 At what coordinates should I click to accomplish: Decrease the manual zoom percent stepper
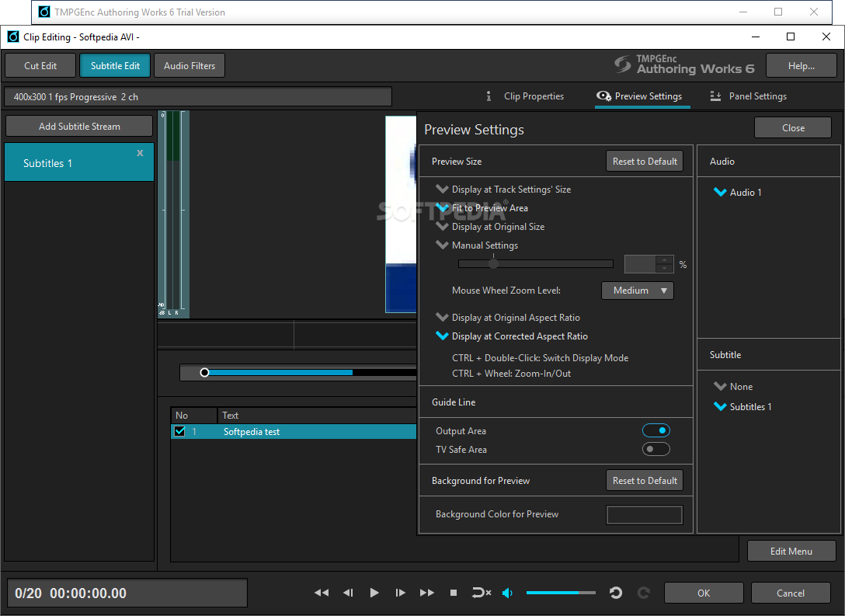665,269
